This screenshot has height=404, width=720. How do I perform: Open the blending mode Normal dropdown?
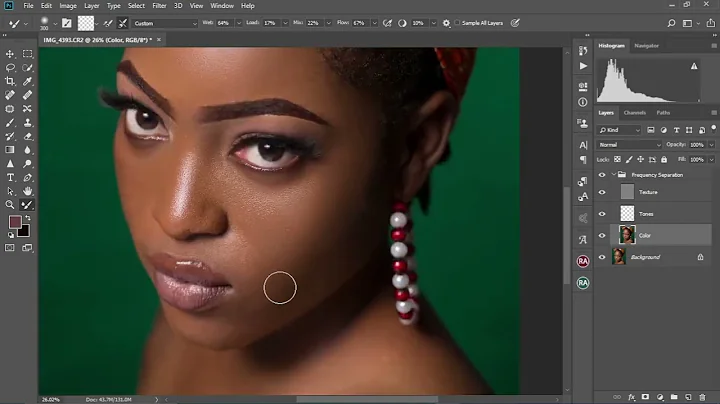pos(629,145)
